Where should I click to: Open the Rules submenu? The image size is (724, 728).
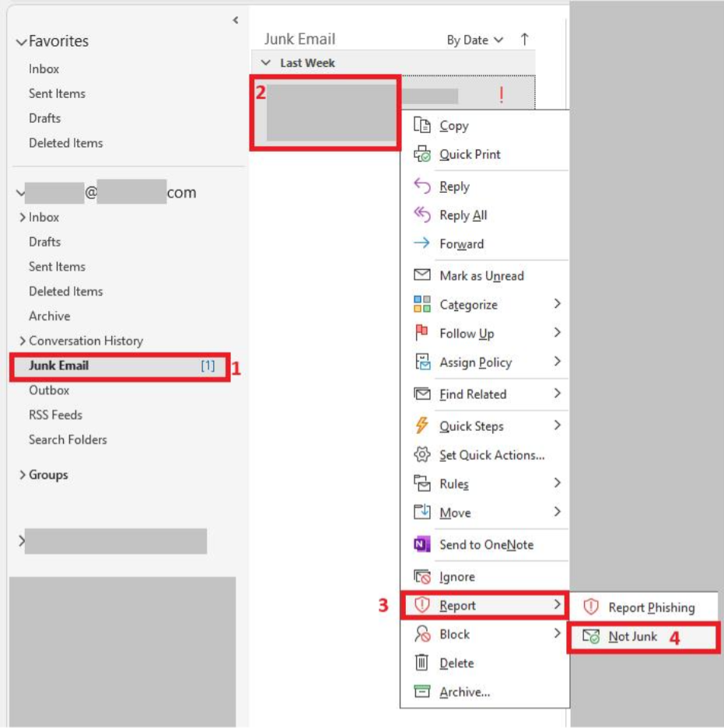484,484
